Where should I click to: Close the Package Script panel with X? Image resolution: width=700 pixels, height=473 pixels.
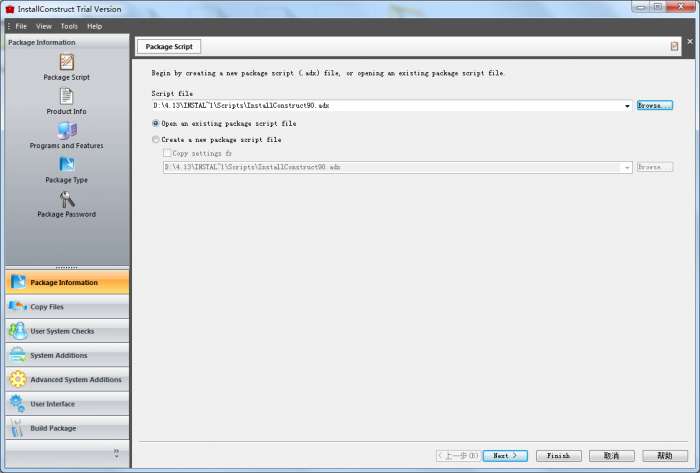point(690,41)
